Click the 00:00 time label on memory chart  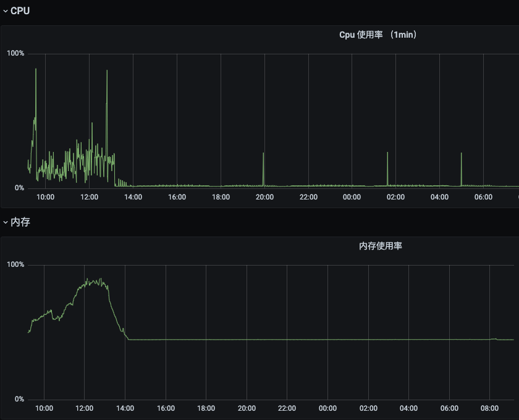(327, 408)
